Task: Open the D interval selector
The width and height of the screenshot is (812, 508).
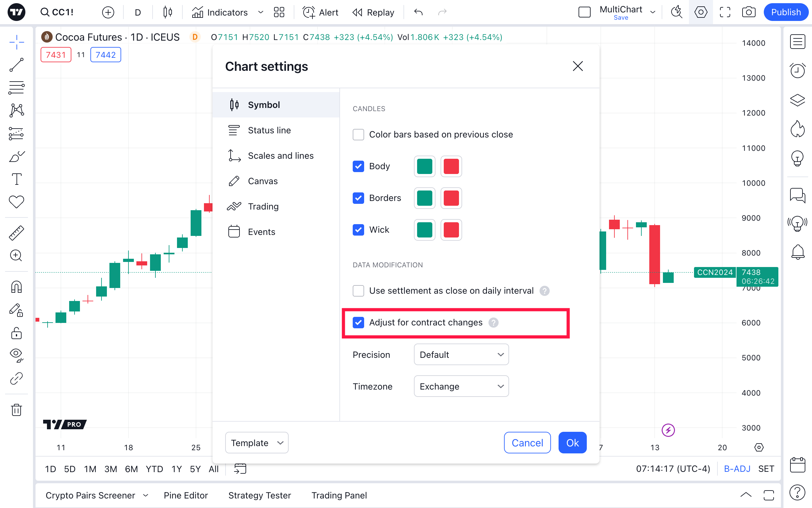Action: [x=138, y=12]
